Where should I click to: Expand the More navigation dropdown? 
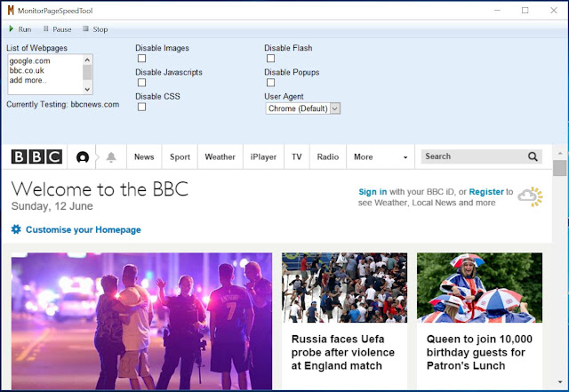381,156
